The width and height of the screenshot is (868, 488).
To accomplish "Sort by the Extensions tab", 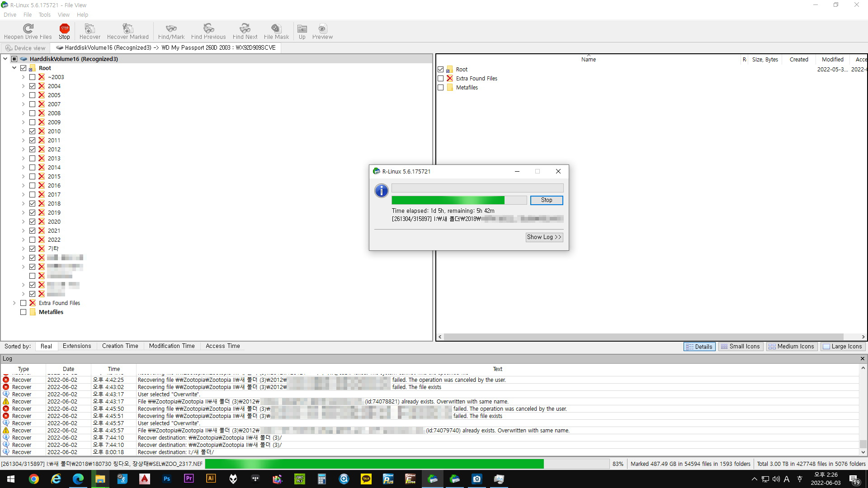I will coord(77,346).
